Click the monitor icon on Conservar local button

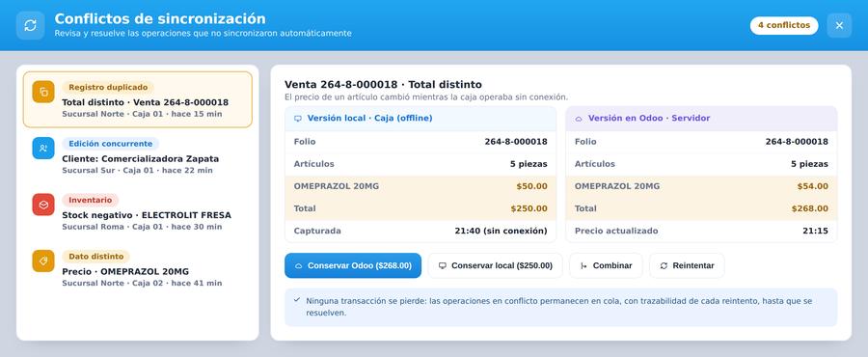(x=443, y=266)
